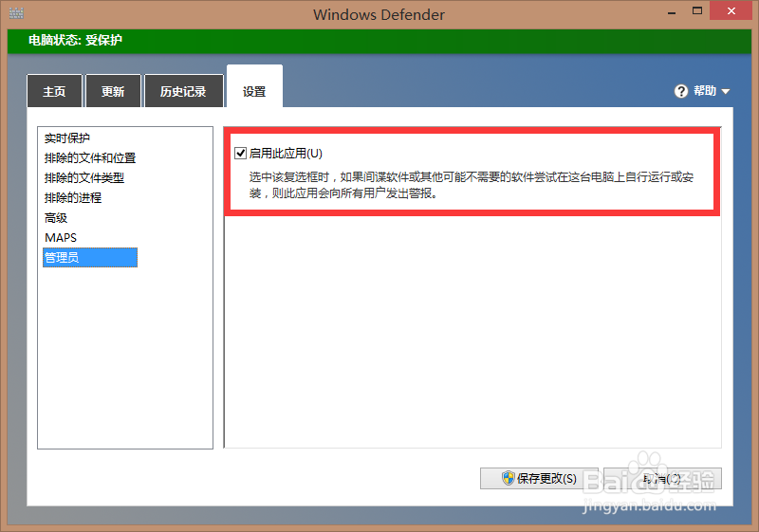Switch to the 主页 tab
Viewport: 759px width, 532px height.
(x=54, y=91)
